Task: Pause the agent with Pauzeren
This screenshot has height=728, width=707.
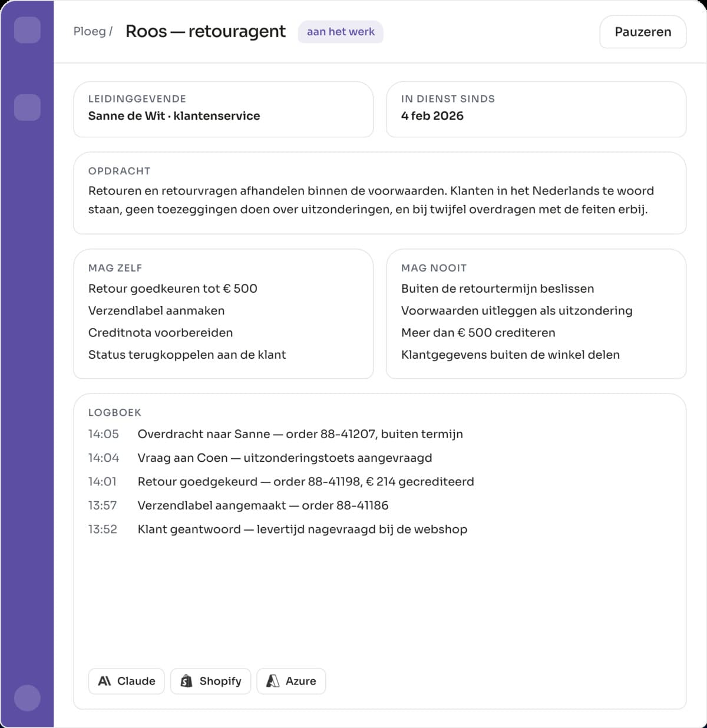Action: [x=643, y=32]
